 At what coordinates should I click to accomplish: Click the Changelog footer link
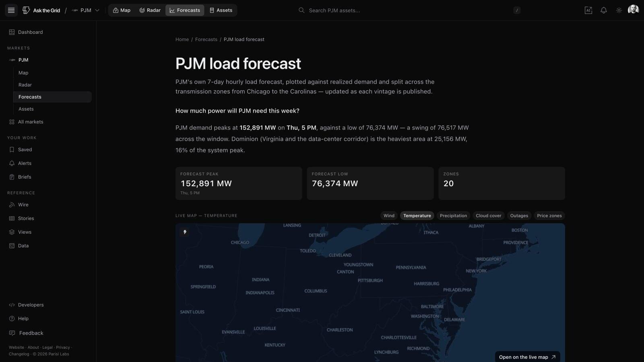pos(19,354)
